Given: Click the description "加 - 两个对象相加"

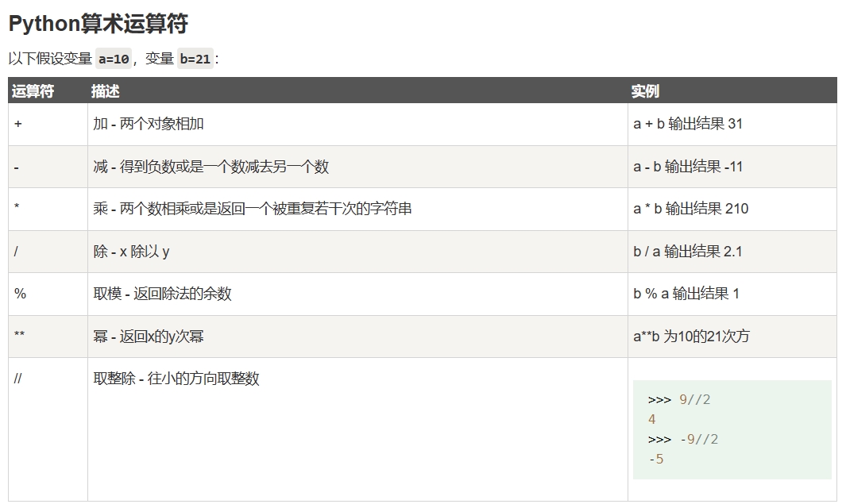Looking at the screenshot, I should tap(149, 125).
